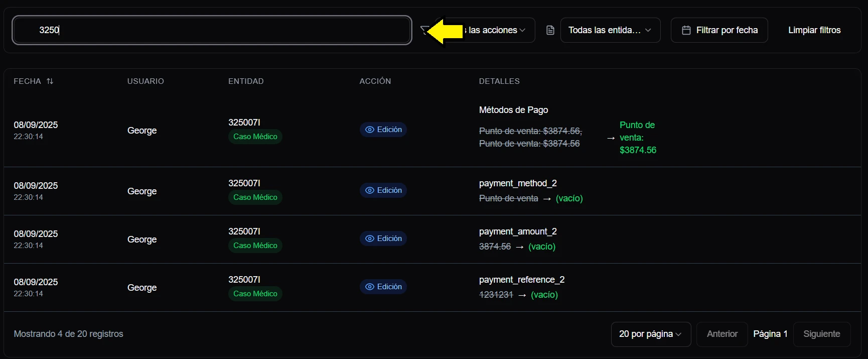This screenshot has height=359, width=868.
Task: Expand the Todas las entidades dropdown
Action: 610,30
